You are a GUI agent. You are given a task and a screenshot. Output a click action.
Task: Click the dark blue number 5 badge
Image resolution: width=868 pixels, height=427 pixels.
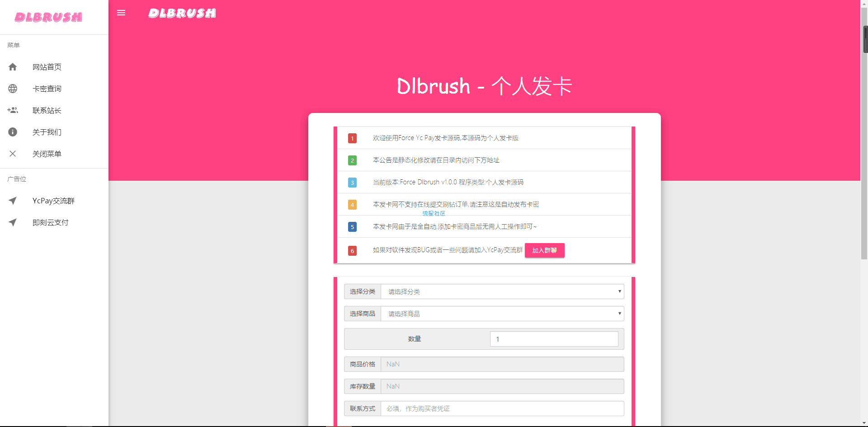[x=352, y=227]
